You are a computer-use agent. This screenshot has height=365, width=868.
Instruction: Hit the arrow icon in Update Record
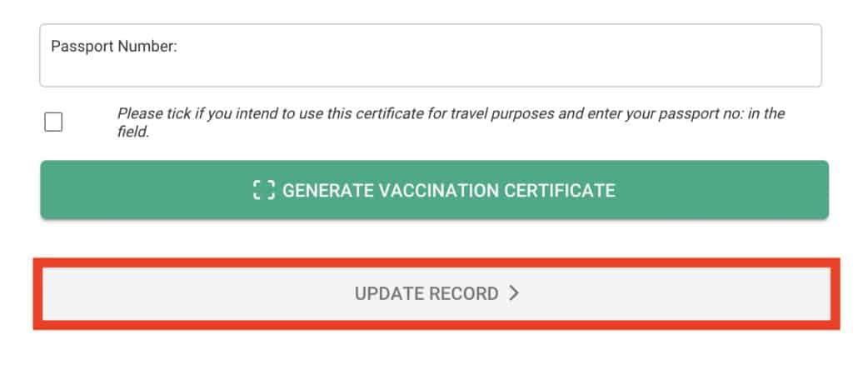coord(514,293)
